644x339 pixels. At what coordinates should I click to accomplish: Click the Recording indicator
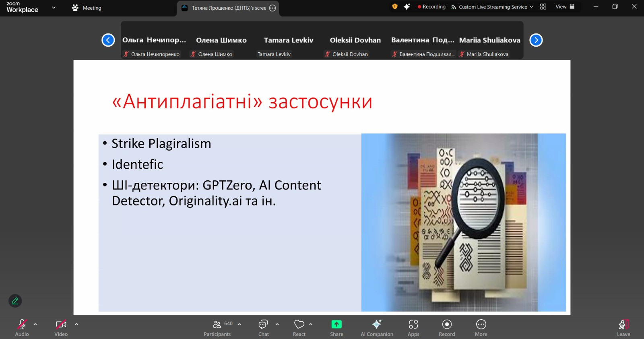[432, 7]
